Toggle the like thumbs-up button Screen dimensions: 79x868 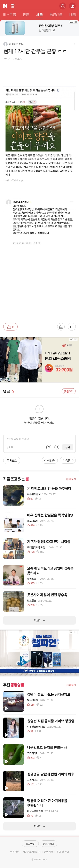10,326
